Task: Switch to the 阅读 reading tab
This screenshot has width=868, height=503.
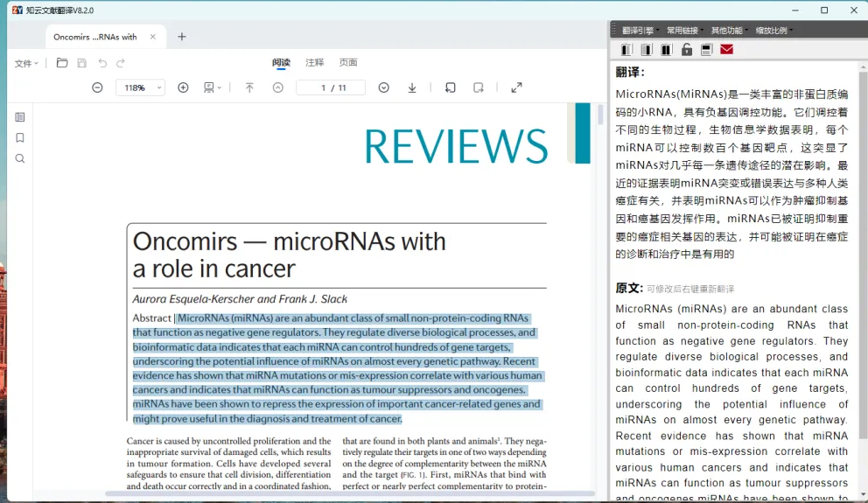Action: click(x=281, y=62)
